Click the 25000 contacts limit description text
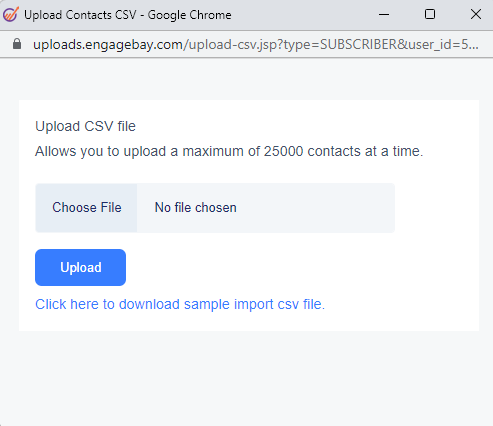Image resolution: width=493 pixels, height=426 pixels. point(229,151)
